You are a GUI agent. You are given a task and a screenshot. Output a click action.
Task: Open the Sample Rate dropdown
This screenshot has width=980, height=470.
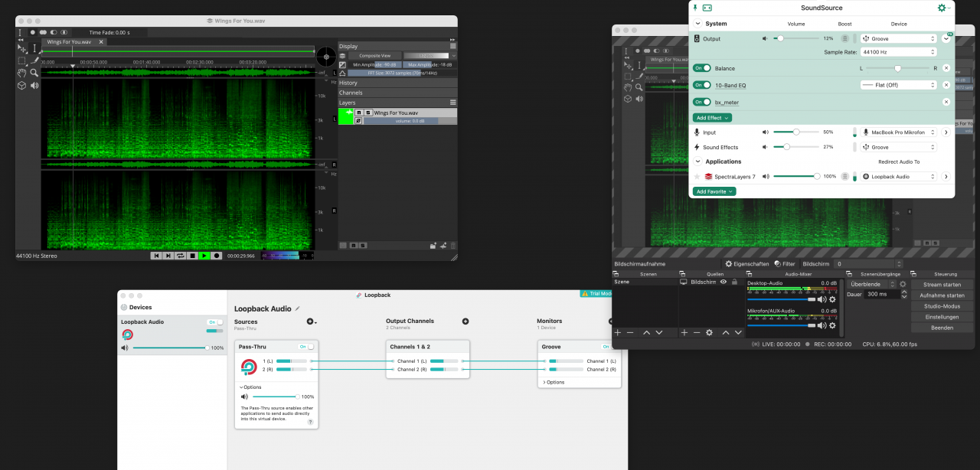pyautogui.click(x=898, y=52)
